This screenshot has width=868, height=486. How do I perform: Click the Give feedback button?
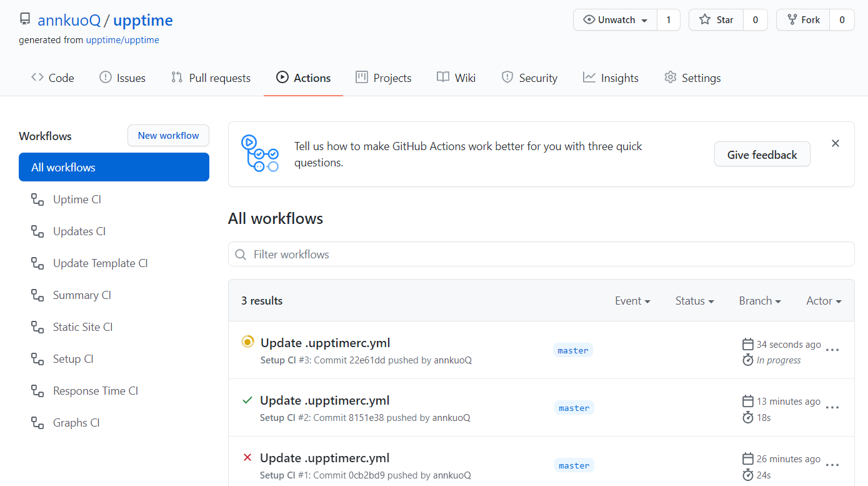click(762, 154)
